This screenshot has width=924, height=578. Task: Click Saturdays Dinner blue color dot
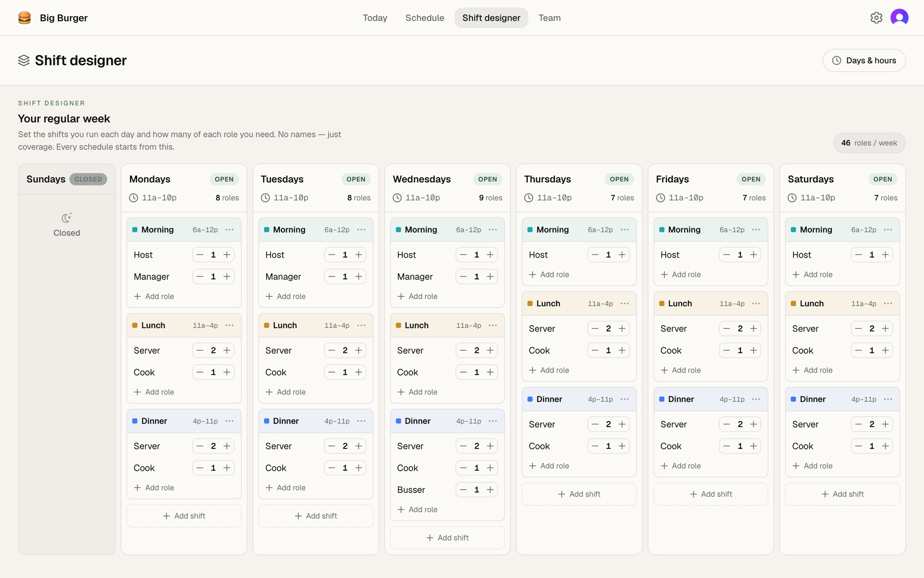point(793,400)
